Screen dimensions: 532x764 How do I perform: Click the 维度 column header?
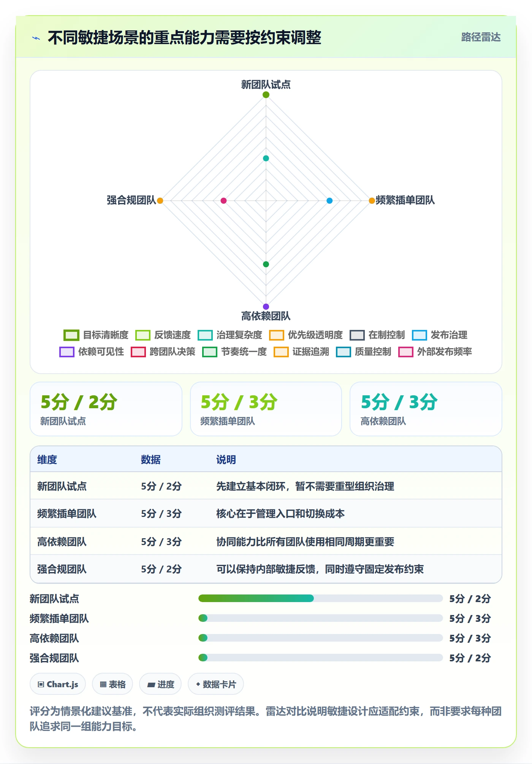tap(47, 460)
